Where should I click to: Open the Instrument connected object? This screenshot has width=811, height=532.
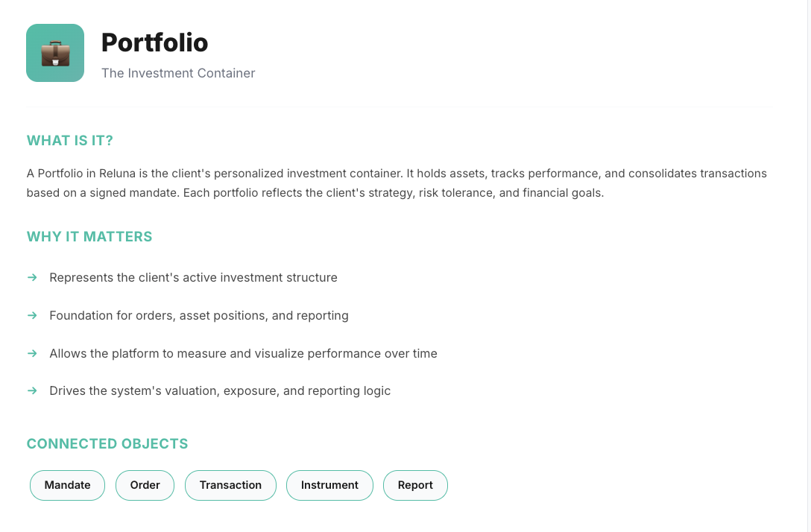(329, 485)
